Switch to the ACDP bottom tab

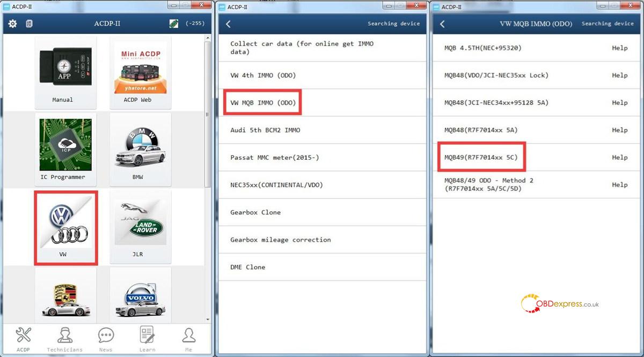[x=23, y=339]
